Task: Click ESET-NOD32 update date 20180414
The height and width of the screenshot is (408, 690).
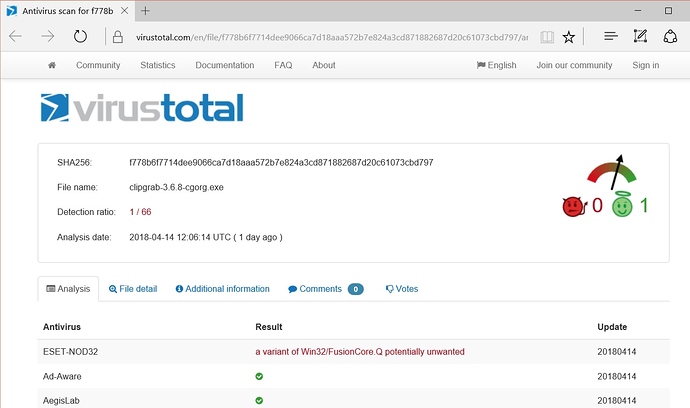Action: pos(617,352)
